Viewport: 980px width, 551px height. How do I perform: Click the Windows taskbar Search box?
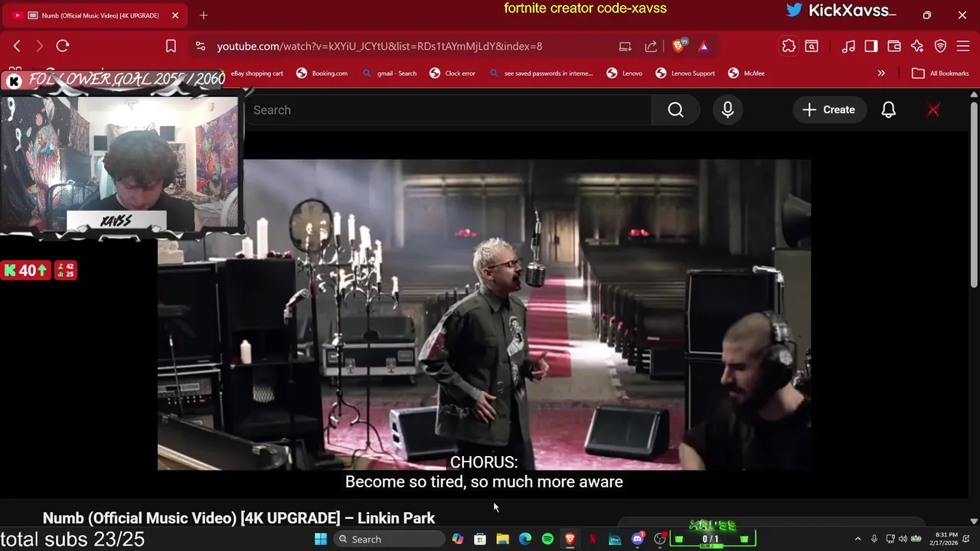coord(389,540)
